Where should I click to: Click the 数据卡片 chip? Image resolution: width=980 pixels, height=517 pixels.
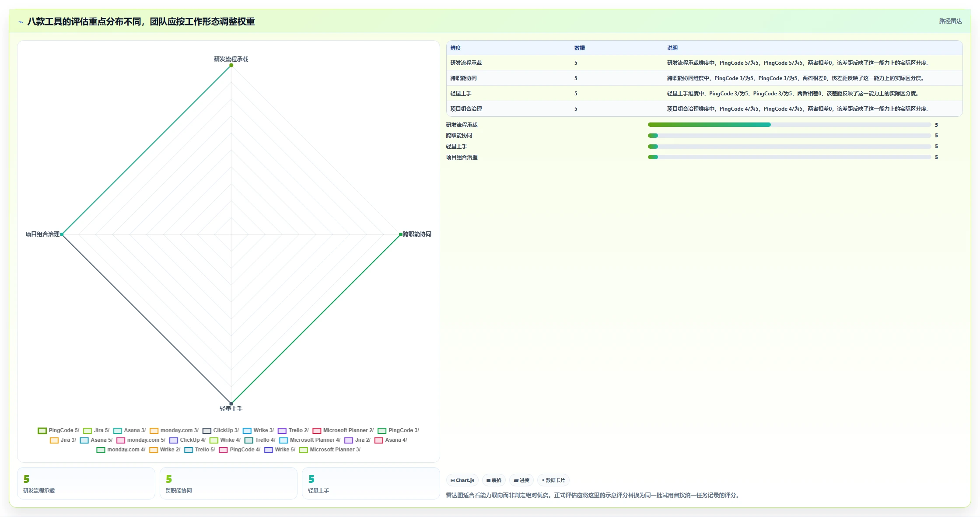553,480
